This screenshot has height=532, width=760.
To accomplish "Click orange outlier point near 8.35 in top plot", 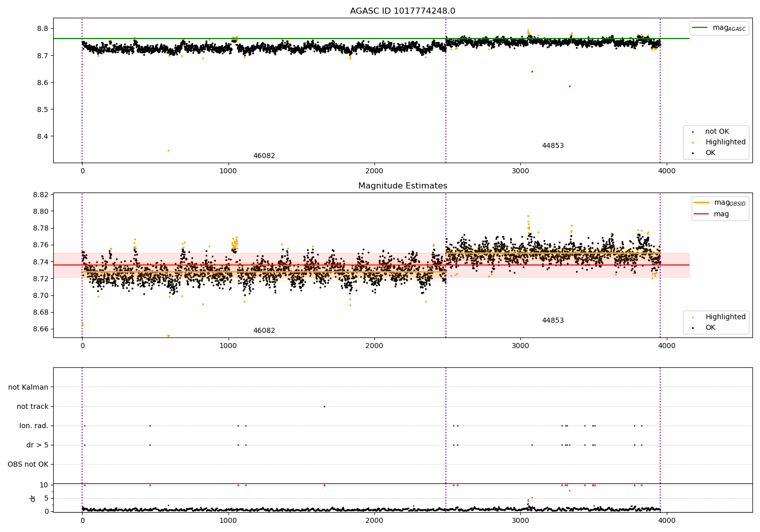I will 168,150.
